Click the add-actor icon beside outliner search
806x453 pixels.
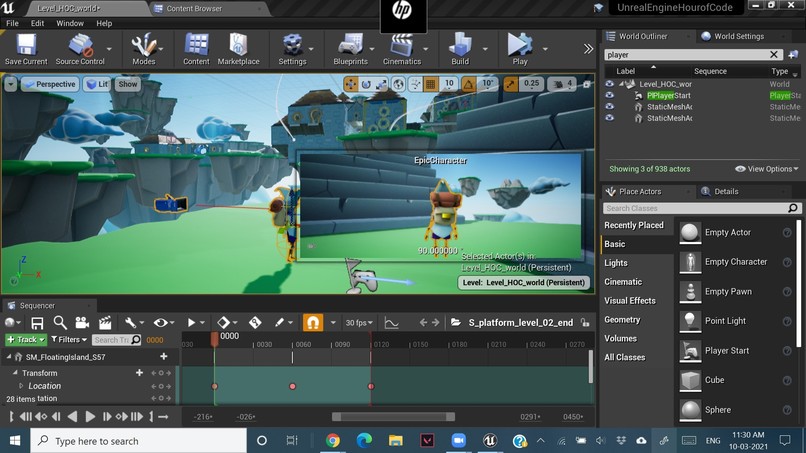793,55
